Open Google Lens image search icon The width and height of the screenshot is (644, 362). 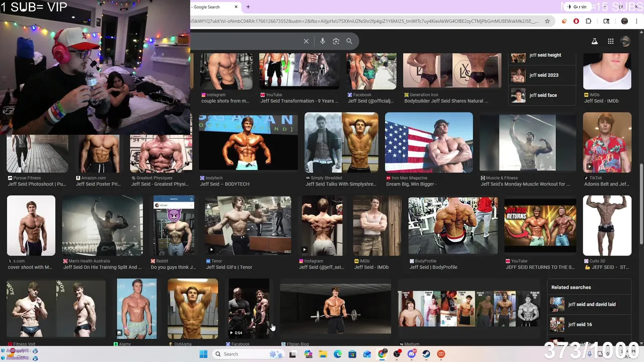(336, 41)
